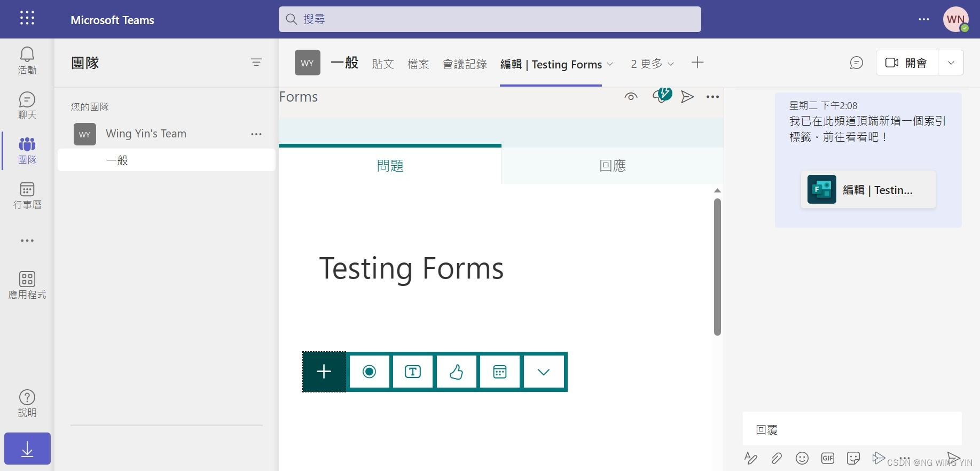Open more options for Wing Yin's Team
980x471 pixels.
click(x=256, y=134)
